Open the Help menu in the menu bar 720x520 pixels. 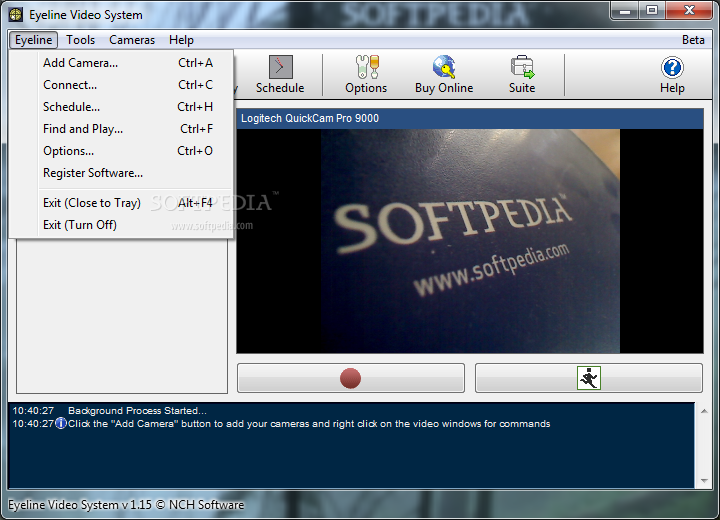pos(181,40)
